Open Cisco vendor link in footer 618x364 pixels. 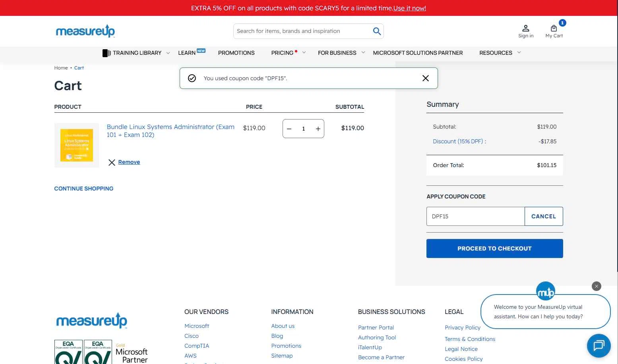click(x=191, y=336)
